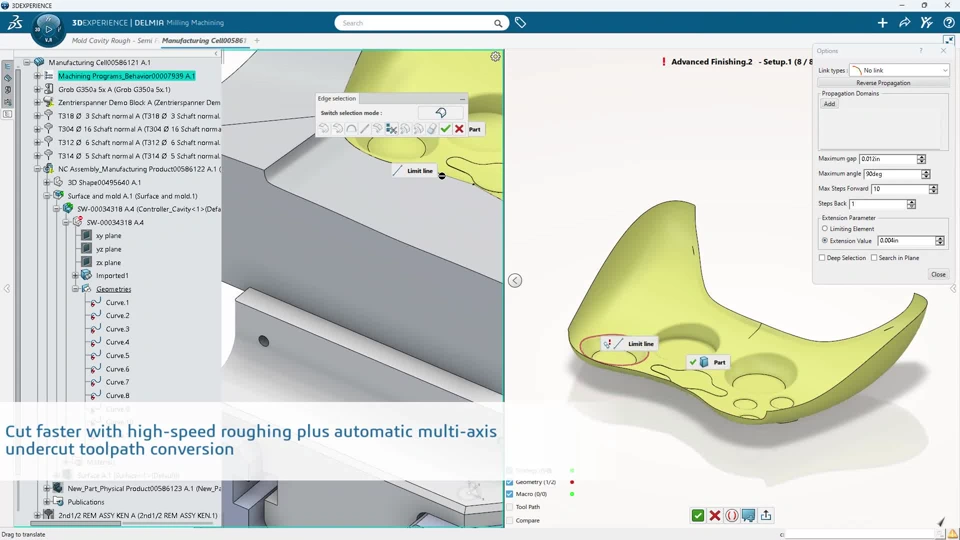Viewport: 960px width, 540px height.
Task: Click the expand panel icon above Options
Action: pyautogui.click(x=948, y=40)
